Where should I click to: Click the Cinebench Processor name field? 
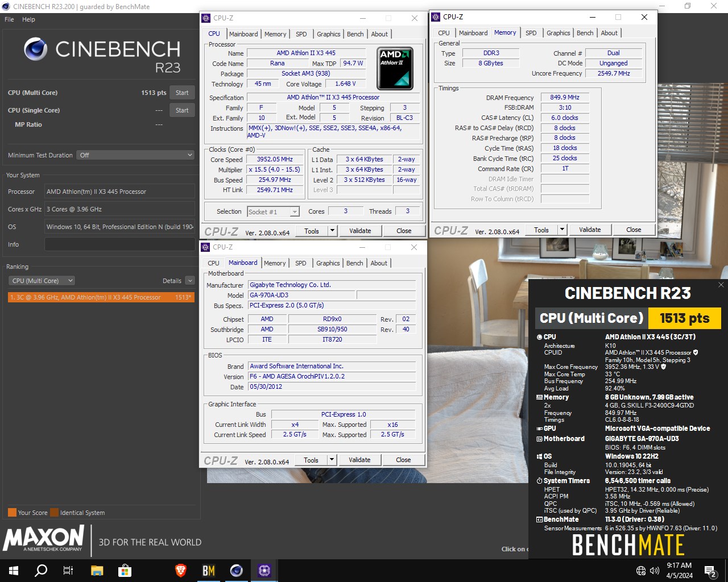(119, 192)
